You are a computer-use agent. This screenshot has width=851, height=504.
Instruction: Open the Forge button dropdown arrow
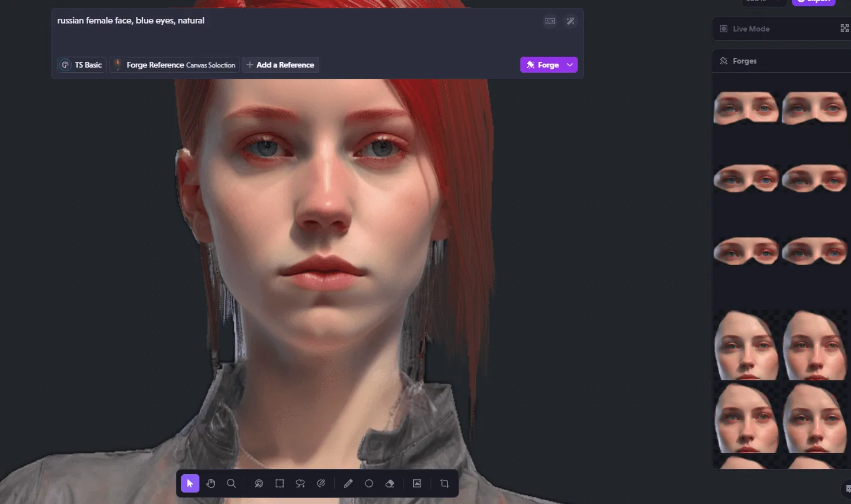(570, 65)
